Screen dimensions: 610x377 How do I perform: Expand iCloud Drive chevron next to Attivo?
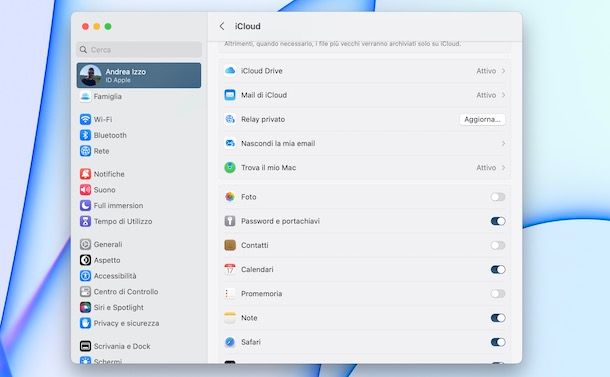point(503,71)
